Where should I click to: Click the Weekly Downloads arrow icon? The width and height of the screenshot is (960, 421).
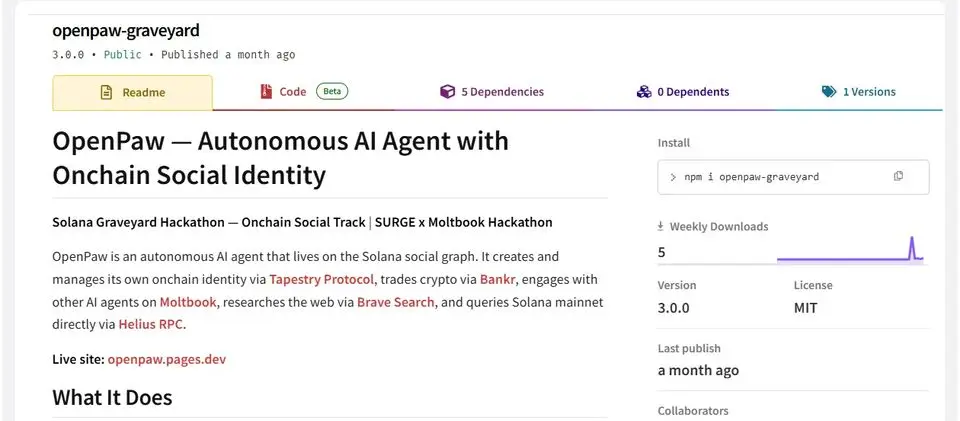coord(661,226)
